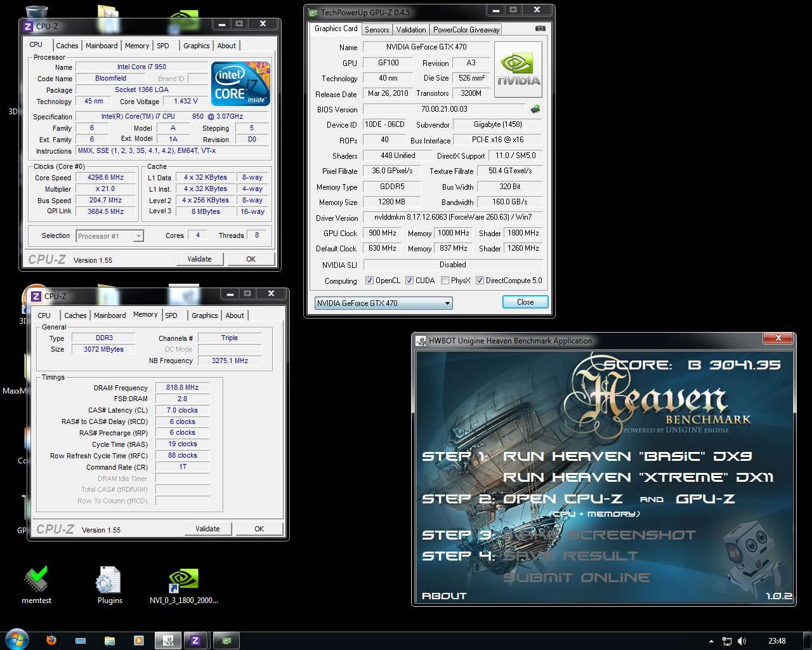812x650 pixels.
Task: Click Validate in the lower CPU-Z window
Action: click(x=207, y=529)
